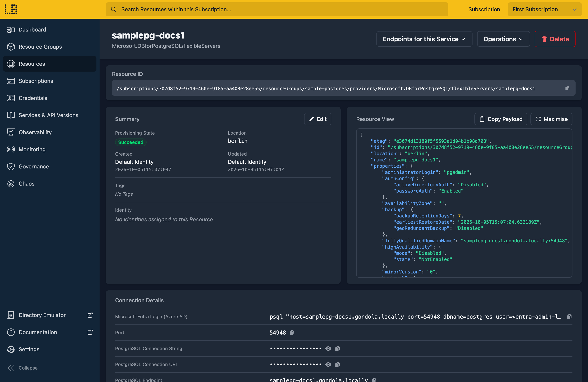Click the Credentials card icon
The width and height of the screenshot is (588, 382).
pos(11,98)
